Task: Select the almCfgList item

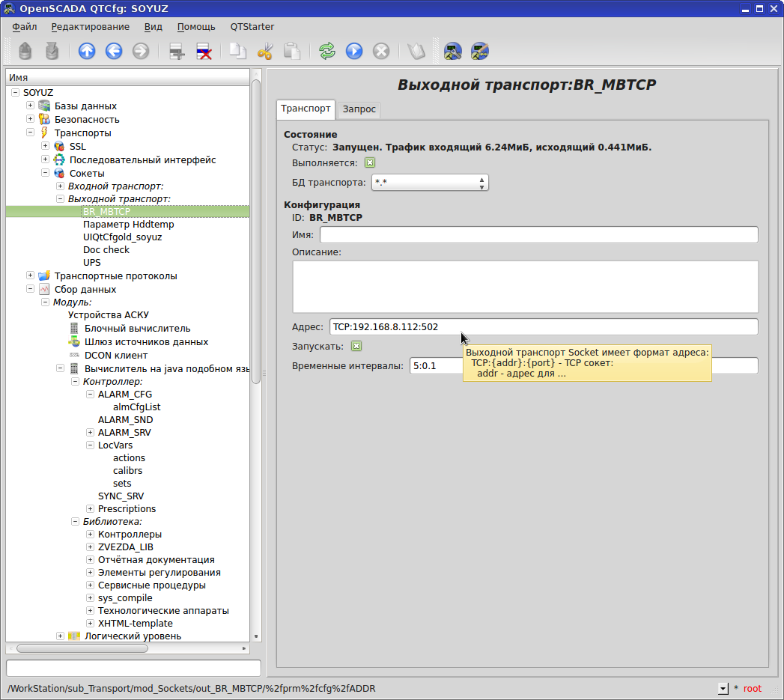Action: 136,407
